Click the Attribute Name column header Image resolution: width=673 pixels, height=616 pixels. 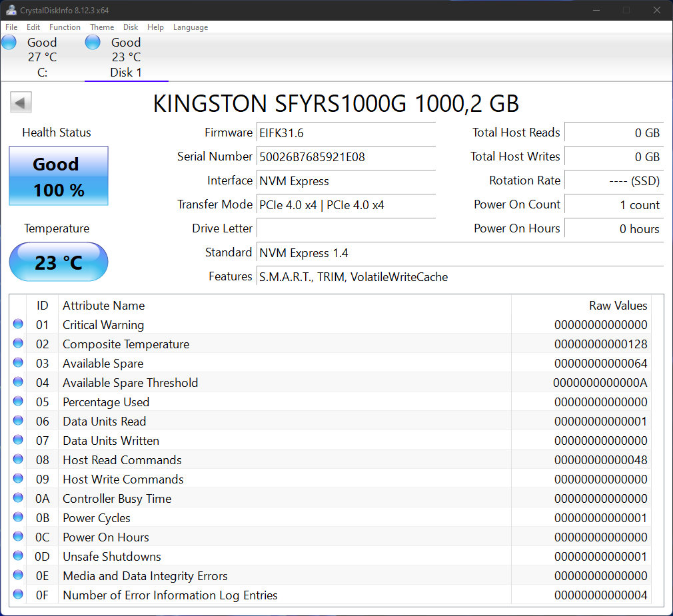(x=285, y=306)
